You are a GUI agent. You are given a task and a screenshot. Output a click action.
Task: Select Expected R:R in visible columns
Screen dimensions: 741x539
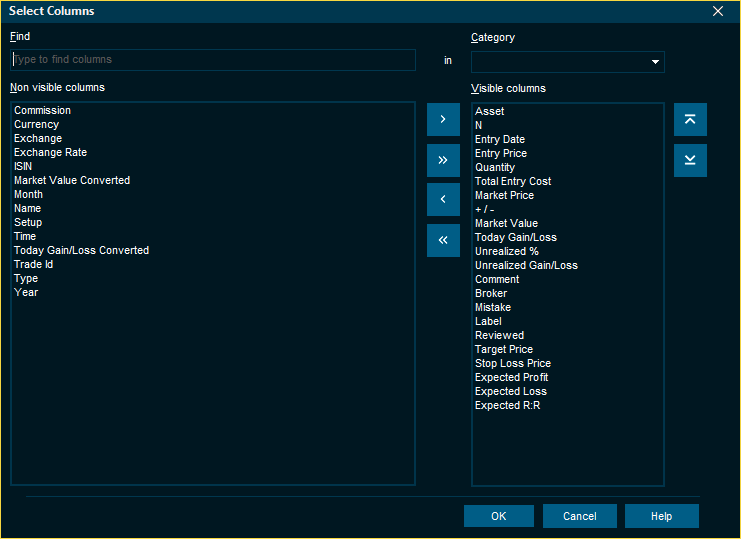(508, 406)
